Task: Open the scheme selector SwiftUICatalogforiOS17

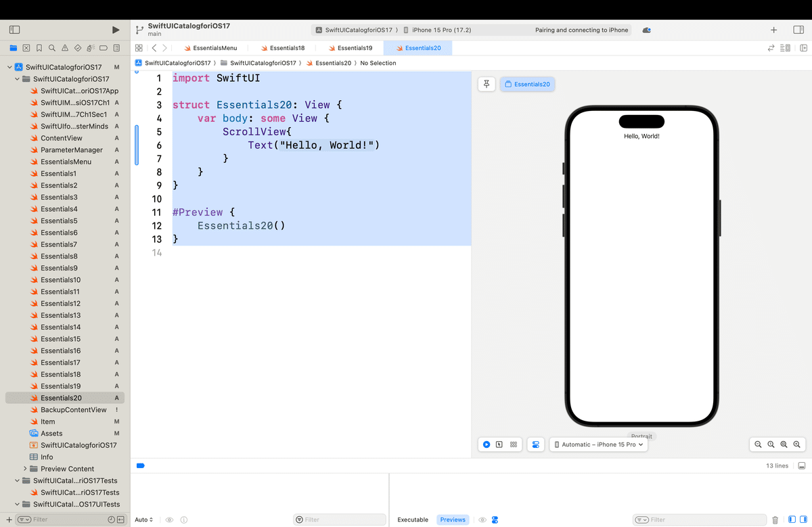Action: tap(353, 30)
